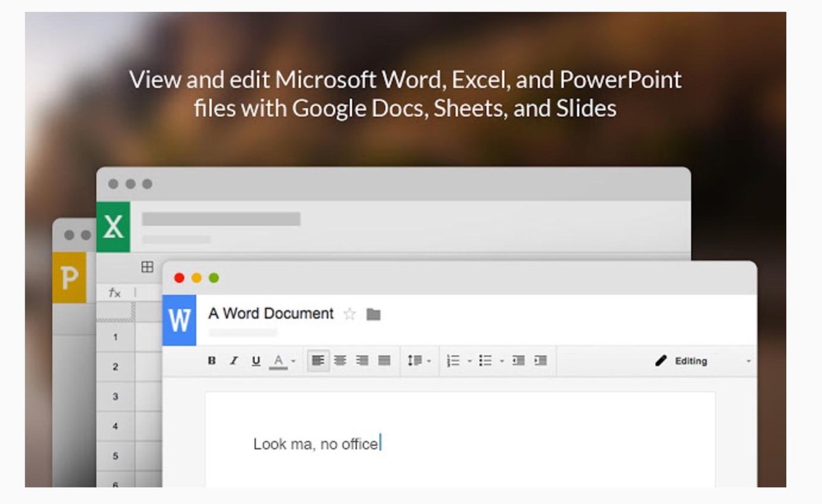Screen dimensions: 822x504
Task: Expand the line spacing dropdown arrow
Action: [x=429, y=362]
